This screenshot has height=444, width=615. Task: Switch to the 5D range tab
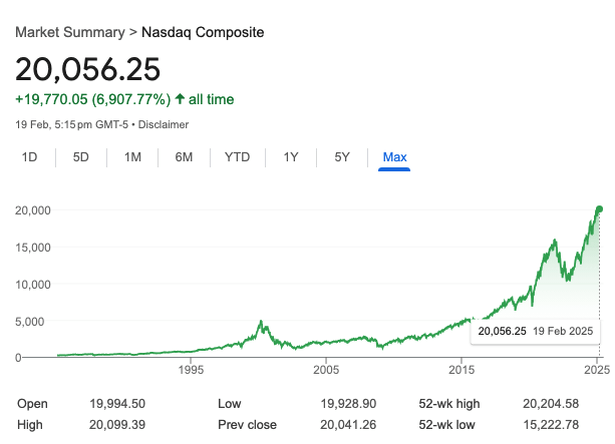pos(81,157)
